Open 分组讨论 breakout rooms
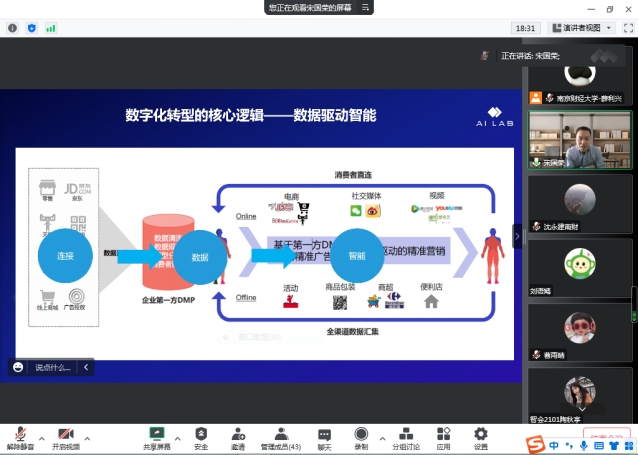Image resolution: width=638 pixels, height=455 pixels. coord(405,437)
